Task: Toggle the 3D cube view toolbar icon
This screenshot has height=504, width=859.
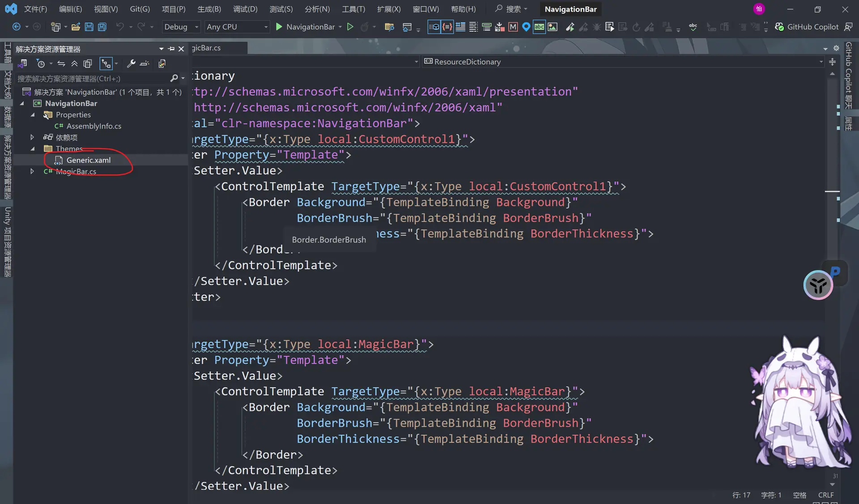Action: click(434, 27)
